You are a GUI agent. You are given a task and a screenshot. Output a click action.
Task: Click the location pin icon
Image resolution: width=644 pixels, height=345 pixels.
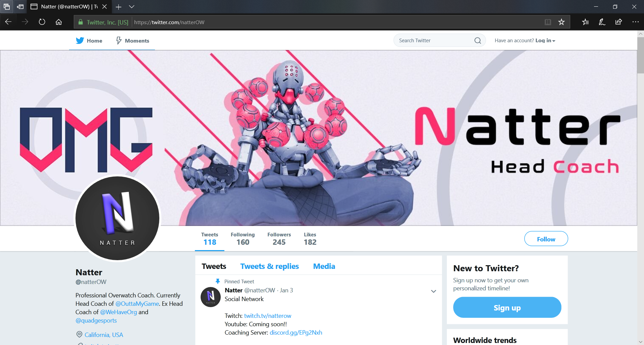pos(79,334)
